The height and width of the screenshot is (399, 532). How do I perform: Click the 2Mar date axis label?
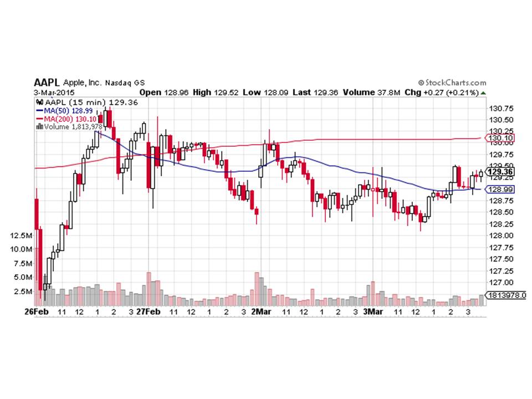coord(261,312)
